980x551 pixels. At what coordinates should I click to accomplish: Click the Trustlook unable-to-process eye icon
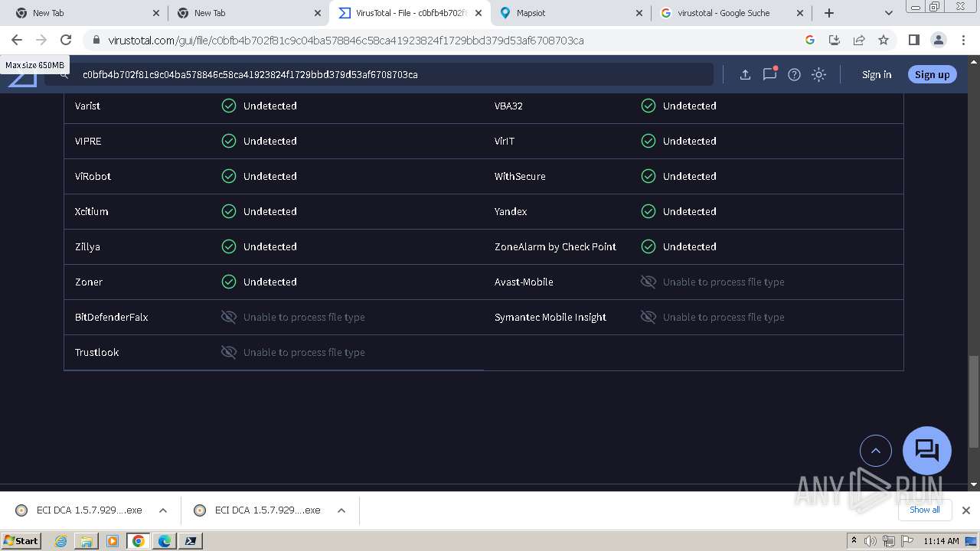[229, 352]
